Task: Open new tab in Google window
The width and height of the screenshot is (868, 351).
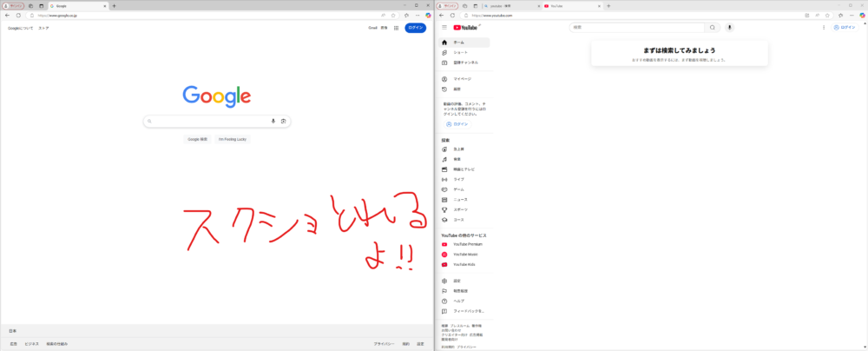Action: pos(114,5)
